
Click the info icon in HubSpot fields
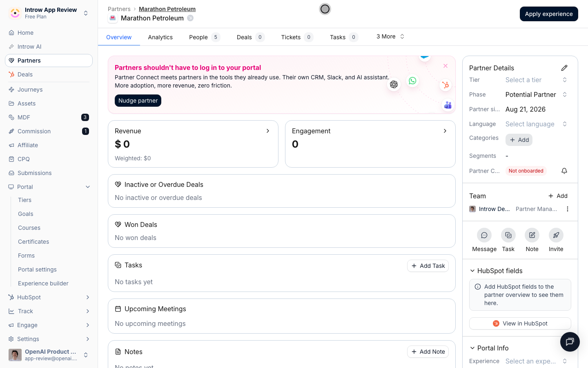click(478, 287)
